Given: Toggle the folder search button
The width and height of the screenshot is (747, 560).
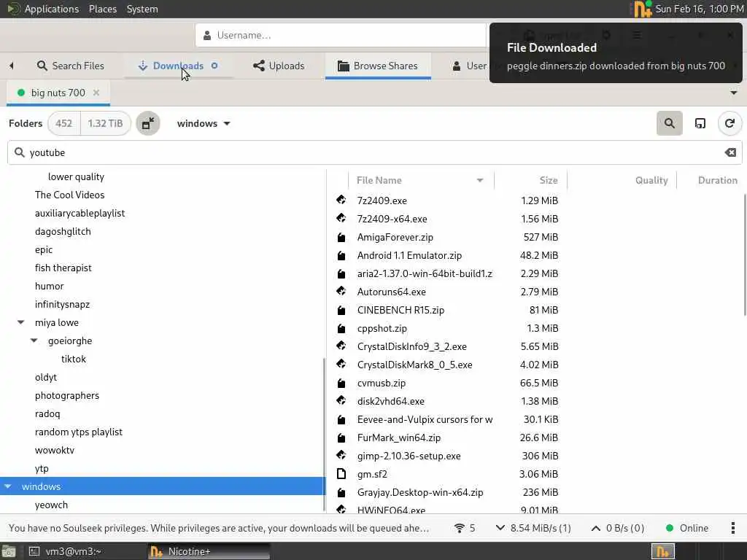Looking at the screenshot, I should (x=670, y=123).
